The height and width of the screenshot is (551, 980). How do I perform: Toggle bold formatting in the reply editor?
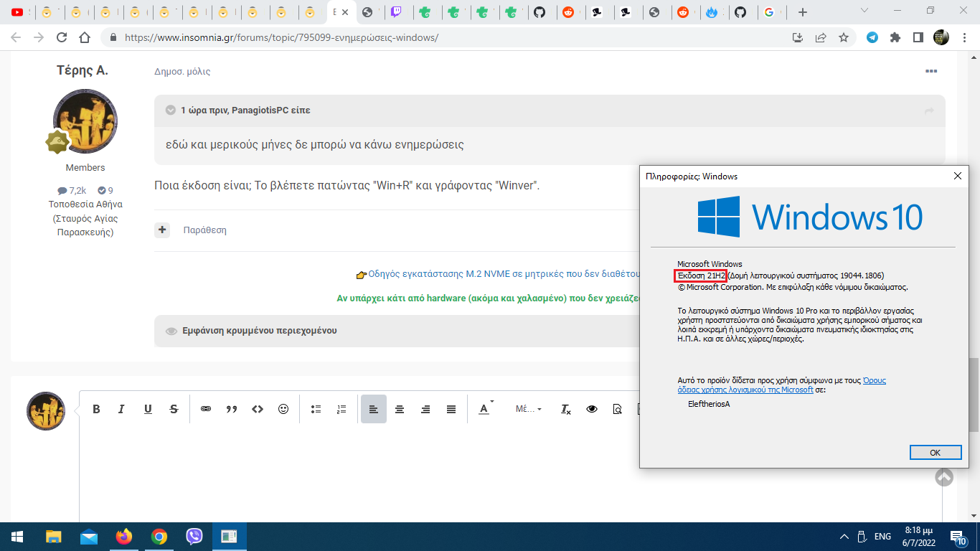pyautogui.click(x=96, y=409)
